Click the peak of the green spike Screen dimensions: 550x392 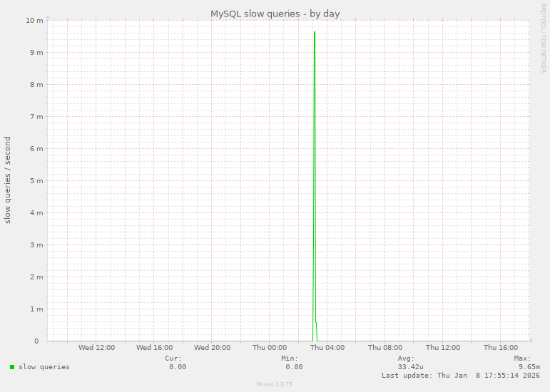tap(315, 32)
